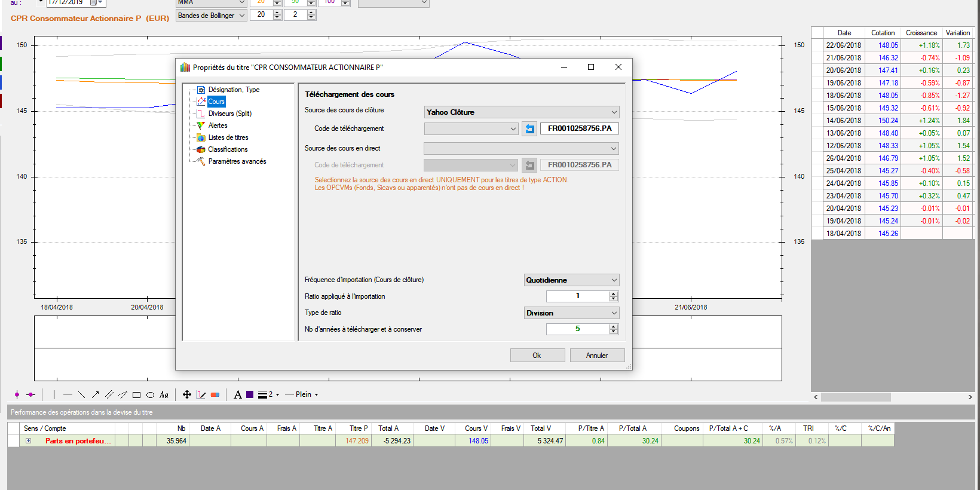Image resolution: width=980 pixels, height=490 pixels.
Task: Sort quotes table by Date column
Action: pyautogui.click(x=844, y=33)
